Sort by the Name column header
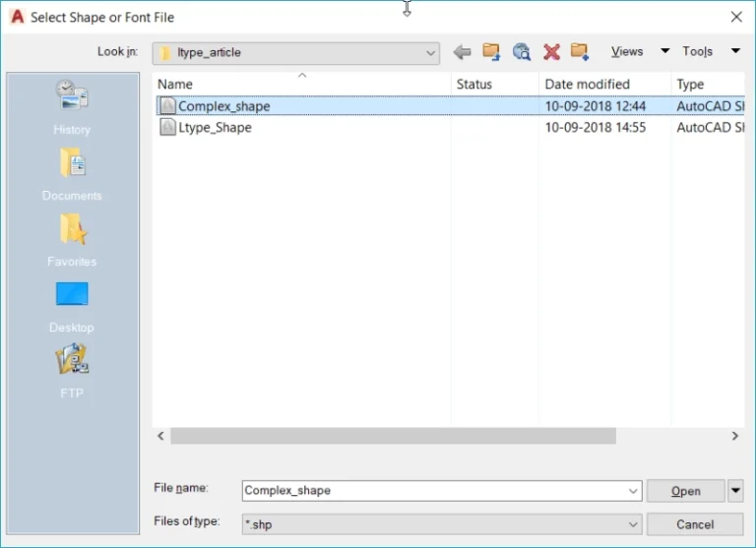 click(301, 84)
